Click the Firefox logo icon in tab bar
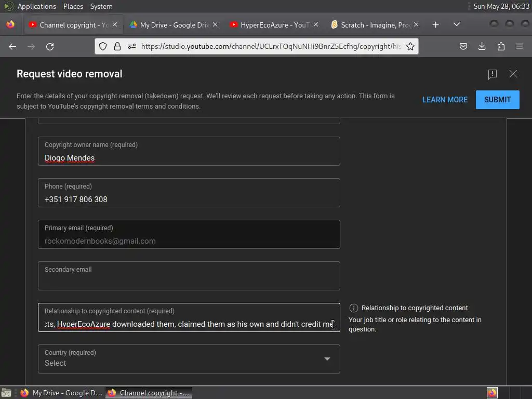 [x=10, y=24]
